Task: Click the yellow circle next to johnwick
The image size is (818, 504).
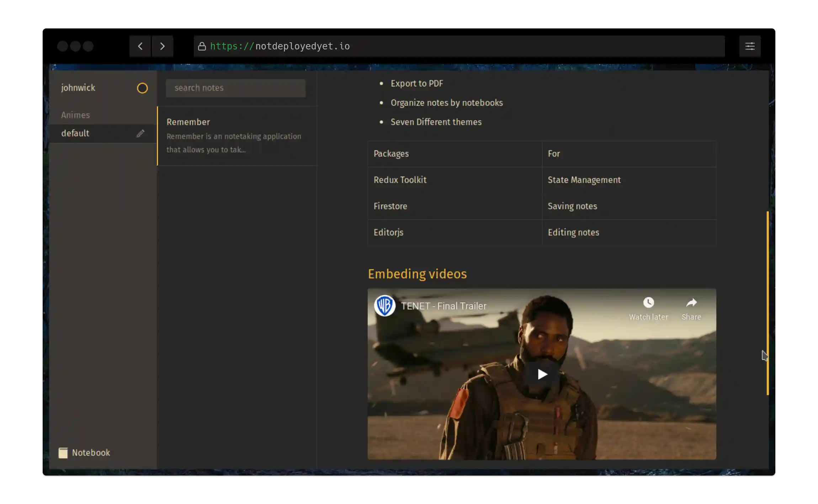Action: click(142, 88)
